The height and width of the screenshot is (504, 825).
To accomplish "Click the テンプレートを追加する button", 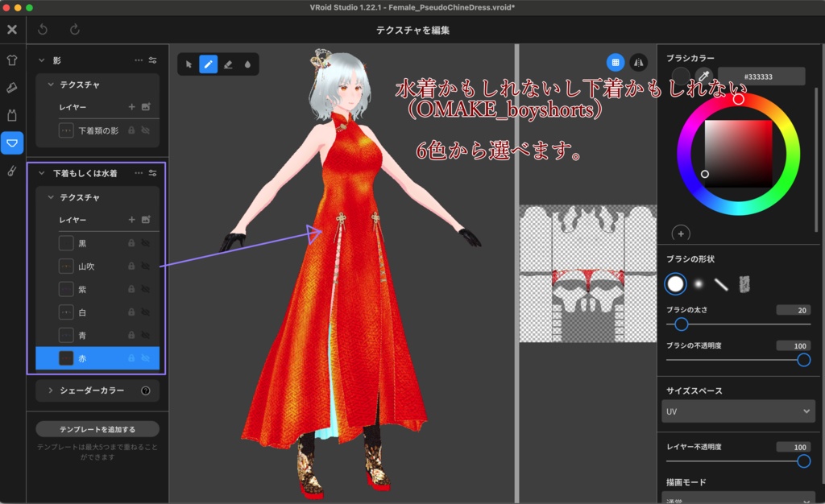I will pos(97,429).
